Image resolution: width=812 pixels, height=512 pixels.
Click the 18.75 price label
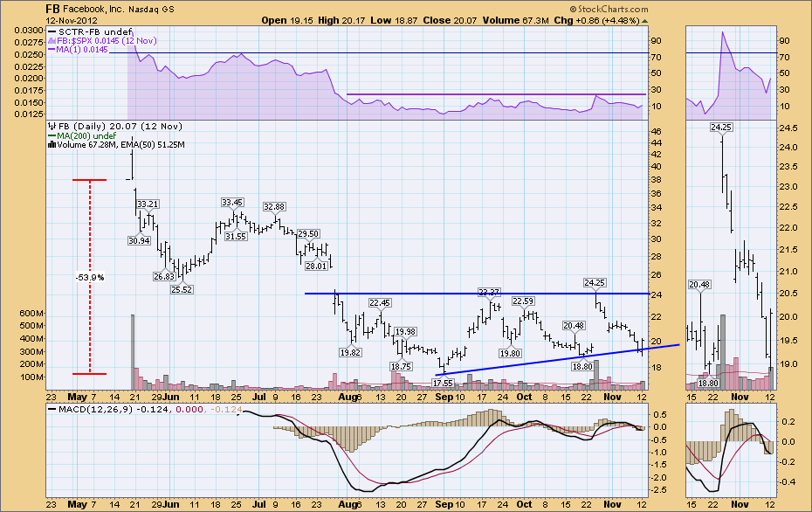tap(402, 366)
